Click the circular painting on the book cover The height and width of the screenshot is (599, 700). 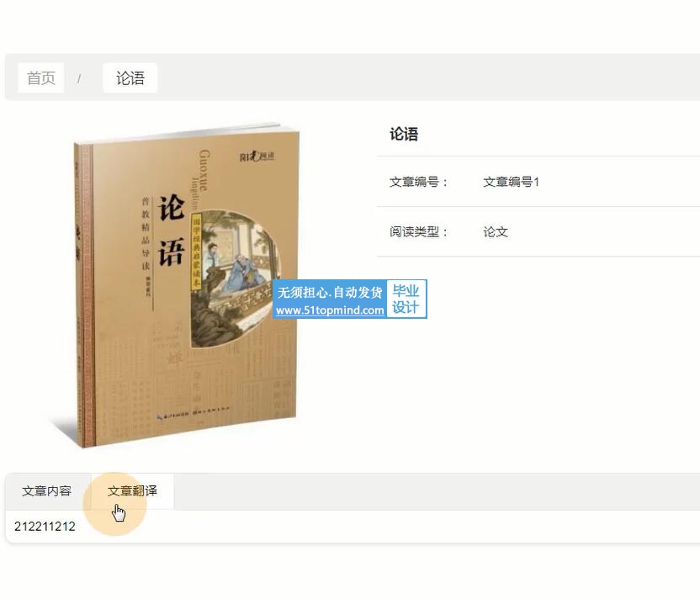234,278
